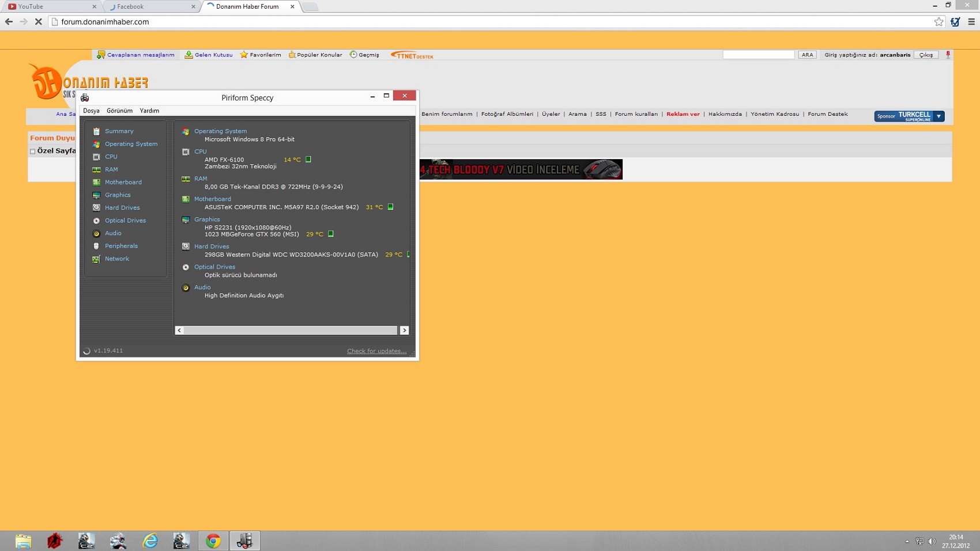Open Operating System heading in summary pane

[x=220, y=131]
